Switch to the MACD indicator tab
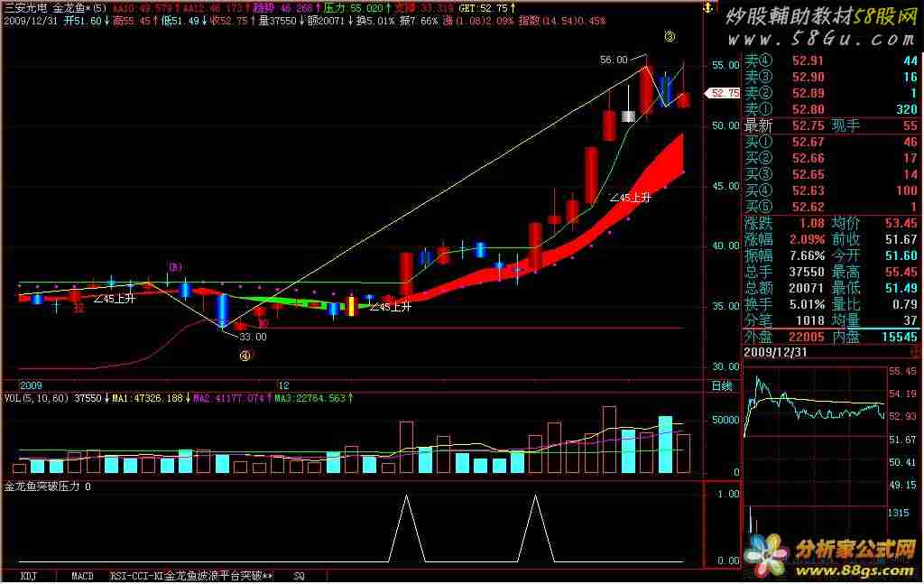Viewport: 924px width, 584px height. (x=82, y=576)
